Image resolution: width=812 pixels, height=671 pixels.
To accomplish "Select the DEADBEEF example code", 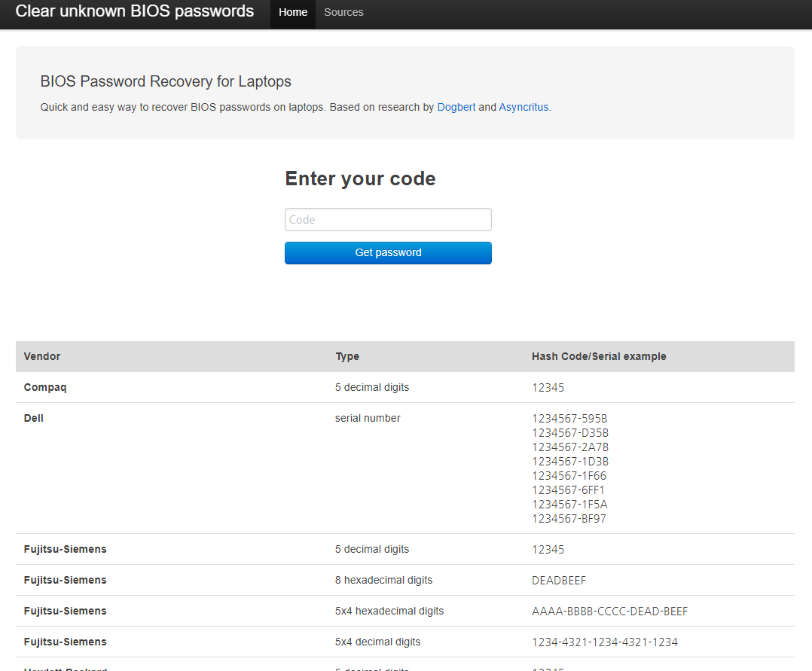I will (559, 581).
